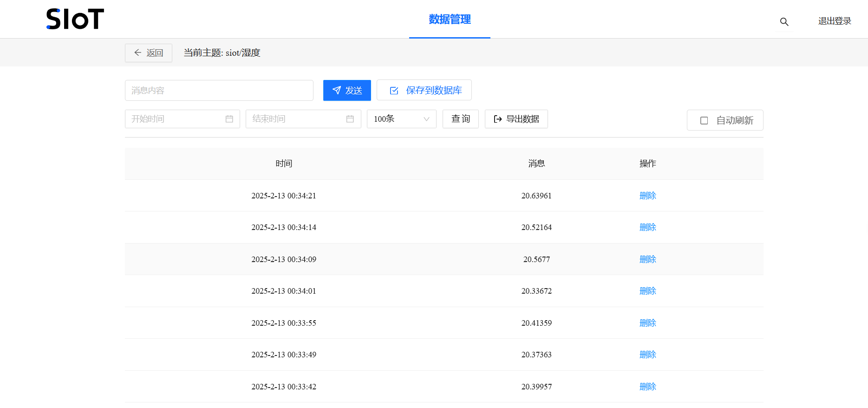Select message value 20.37363
Image resolution: width=868 pixels, height=408 pixels.
[536, 355]
